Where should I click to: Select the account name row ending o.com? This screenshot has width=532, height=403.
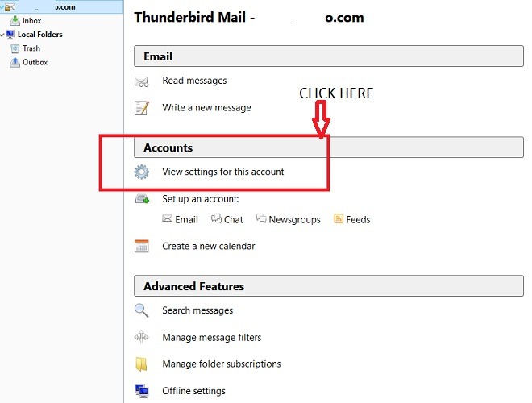[x=61, y=7]
